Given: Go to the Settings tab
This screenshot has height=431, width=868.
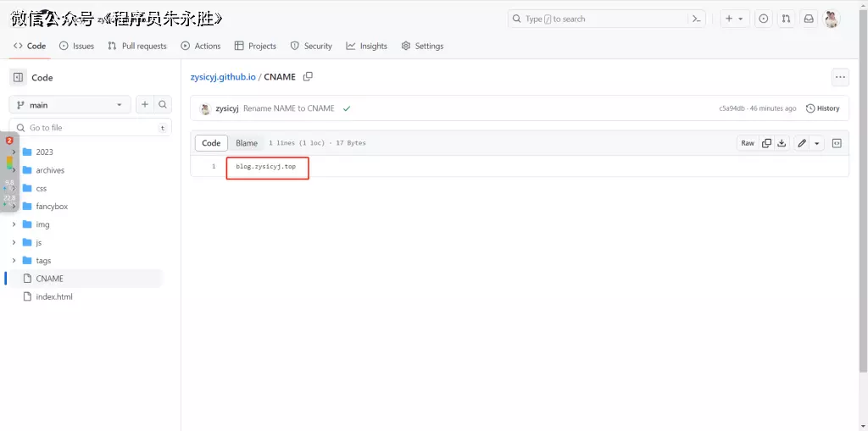Looking at the screenshot, I should tap(422, 46).
